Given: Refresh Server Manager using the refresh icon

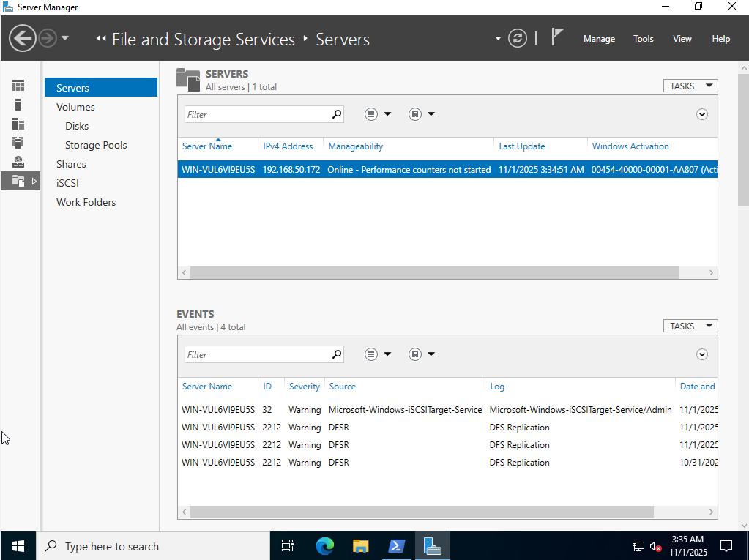Looking at the screenshot, I should tap(518, 38).
